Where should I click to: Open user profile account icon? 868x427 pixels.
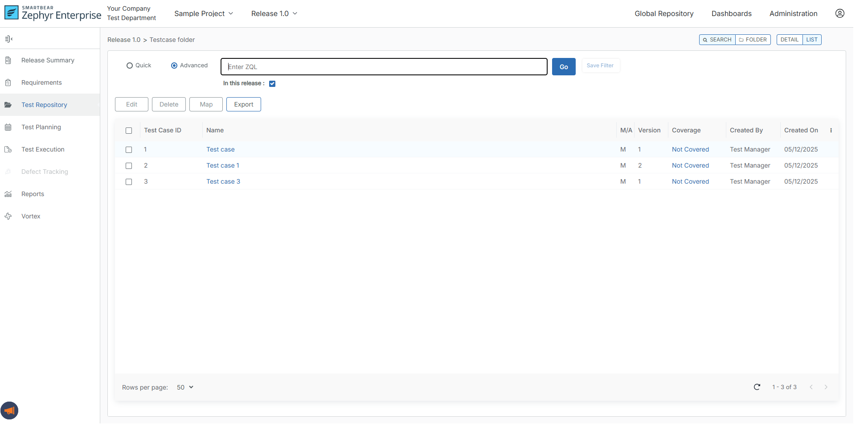(839, 13)
